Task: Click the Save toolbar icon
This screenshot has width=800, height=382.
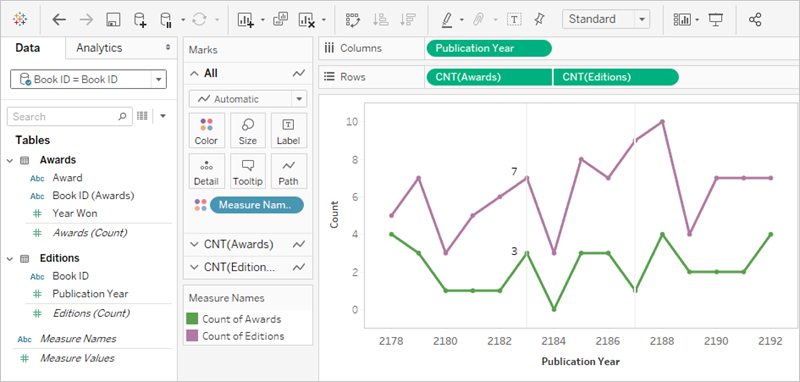Action: coord(113,19)
